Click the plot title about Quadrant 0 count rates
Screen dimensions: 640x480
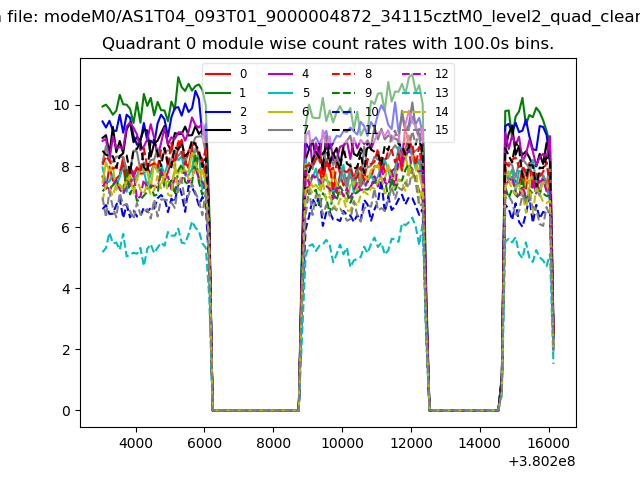pyautogui.click(x=328, y=44)
